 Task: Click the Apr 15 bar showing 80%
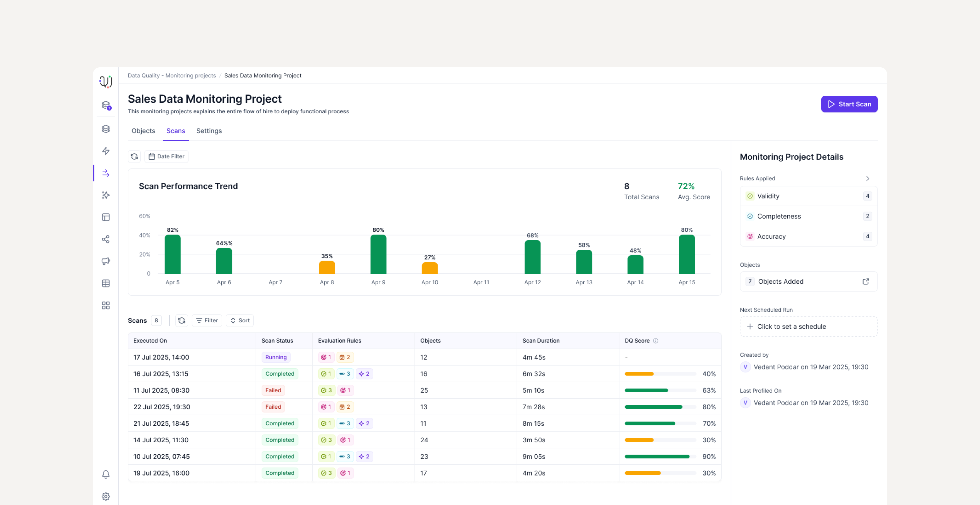point(687,254)
